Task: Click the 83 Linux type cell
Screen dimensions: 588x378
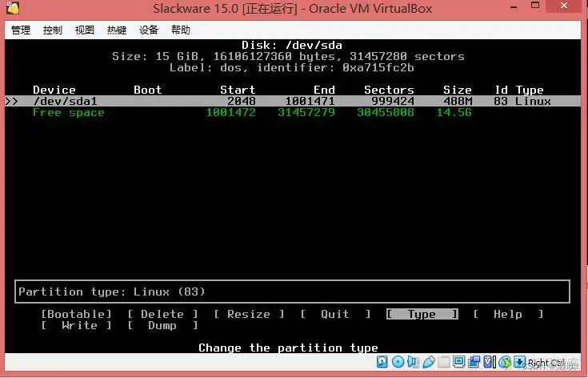Action: point(522,101)
